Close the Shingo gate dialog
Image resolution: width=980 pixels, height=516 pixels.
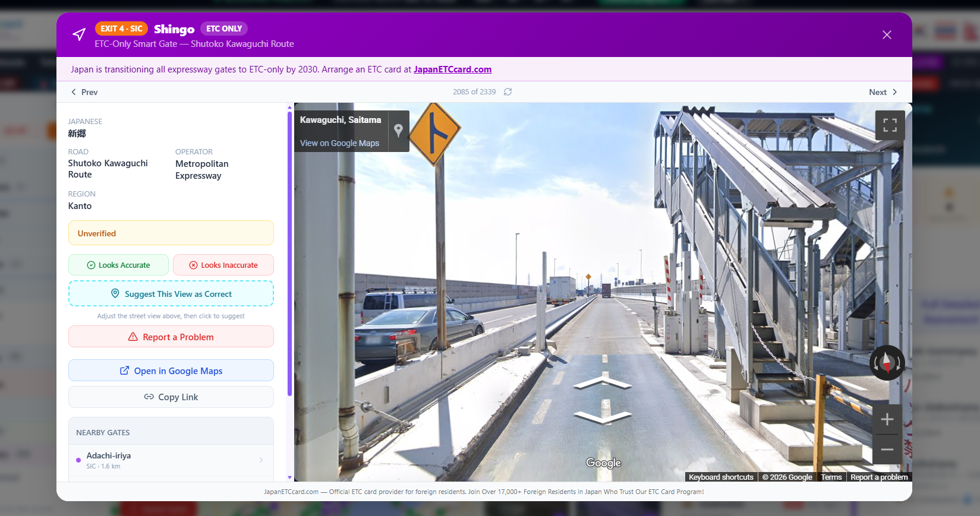[x=887, y=35]
